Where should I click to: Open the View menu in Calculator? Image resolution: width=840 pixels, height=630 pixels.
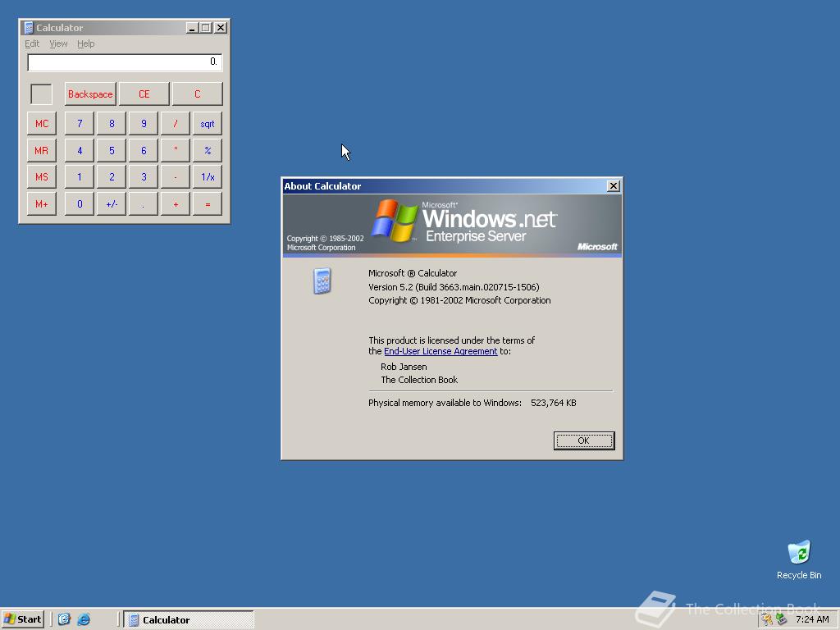click(58, 44)
